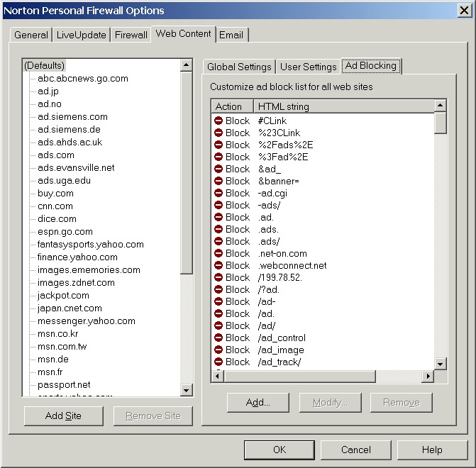Switch to the LiveUpdate tab
Screen dimensions: 476x468
[x=82, y=35]
